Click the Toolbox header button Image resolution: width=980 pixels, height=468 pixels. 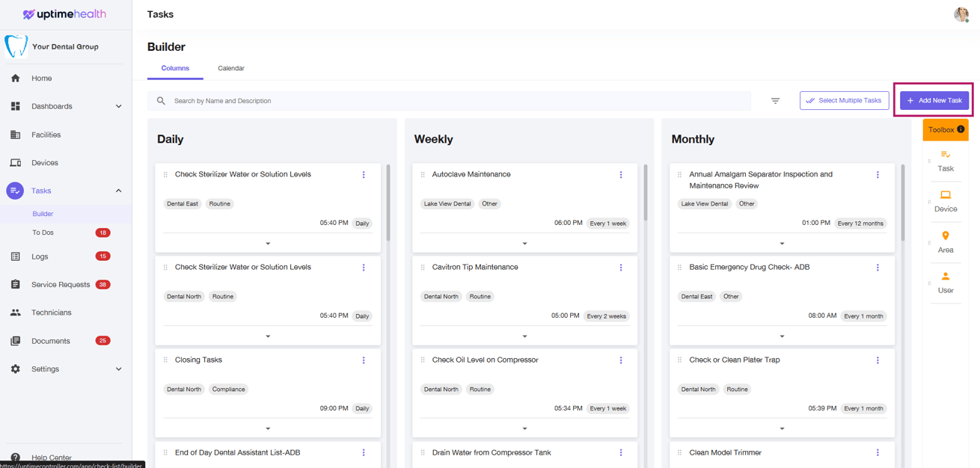(946, 129)
